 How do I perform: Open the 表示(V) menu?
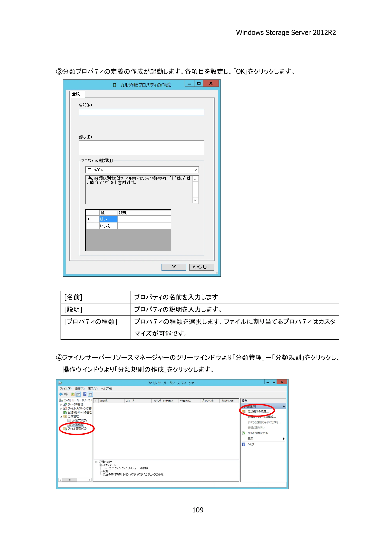93,389
